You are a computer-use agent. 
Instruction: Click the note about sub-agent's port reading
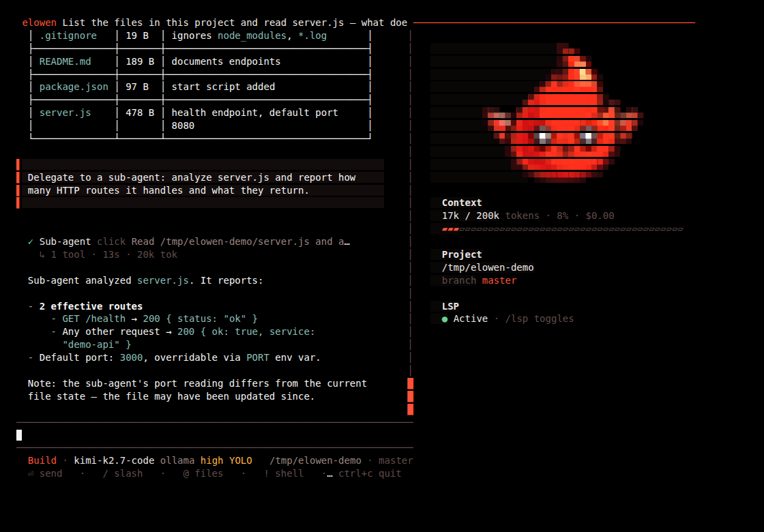click(197, 390)
